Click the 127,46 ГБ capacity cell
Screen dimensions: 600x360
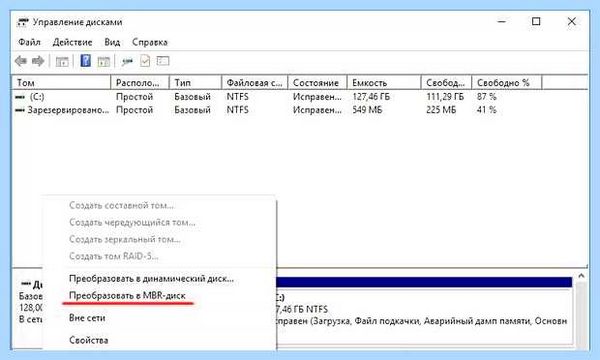pos(371,97)
